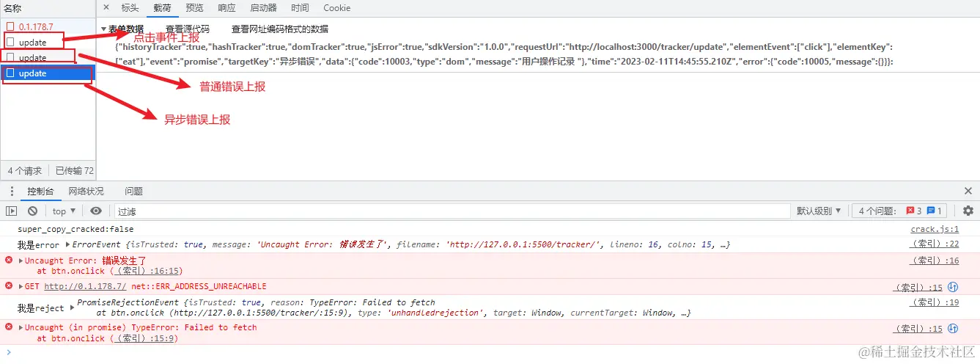The image size is (980, 364).
Task: Expand the GET http://0.1.178.7/ error entry
Action: [21, 286]
